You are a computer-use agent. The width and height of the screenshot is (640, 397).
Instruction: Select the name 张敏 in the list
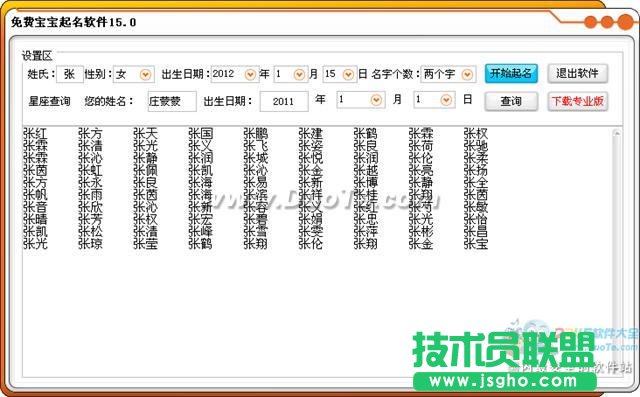point(476,207)
